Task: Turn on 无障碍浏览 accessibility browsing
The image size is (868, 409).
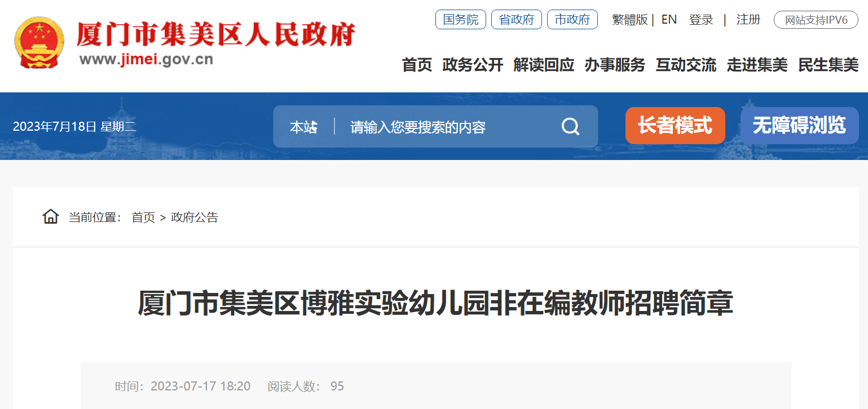Action: [799, 125]
